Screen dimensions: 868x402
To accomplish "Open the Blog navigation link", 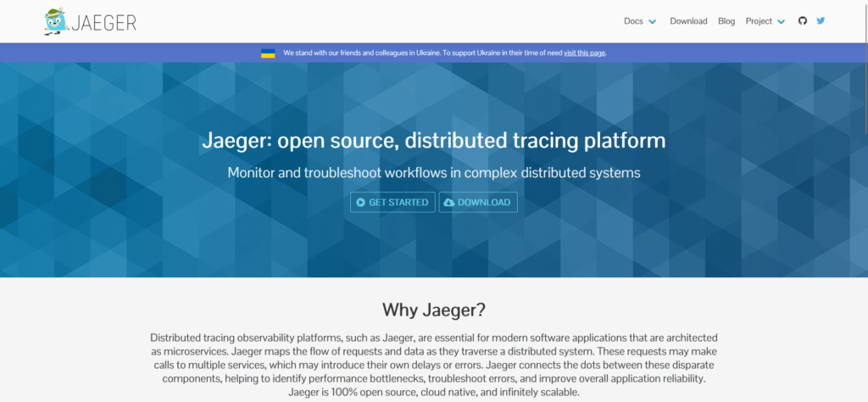I will [726, 21].
